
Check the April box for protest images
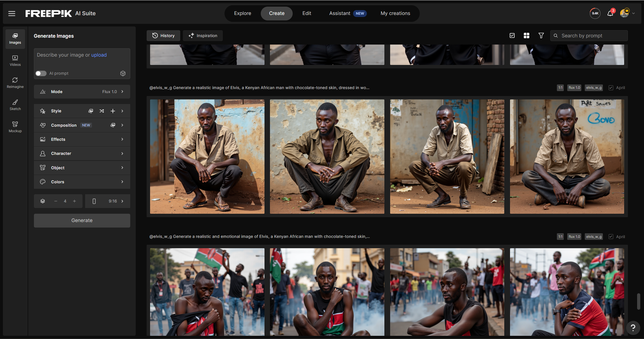click(611, 236)
